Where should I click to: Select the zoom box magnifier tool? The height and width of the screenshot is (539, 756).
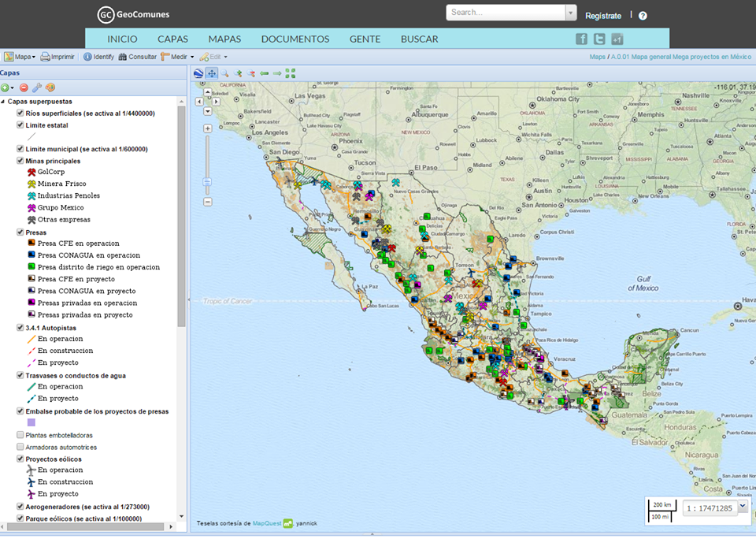[x=224, y=73]
